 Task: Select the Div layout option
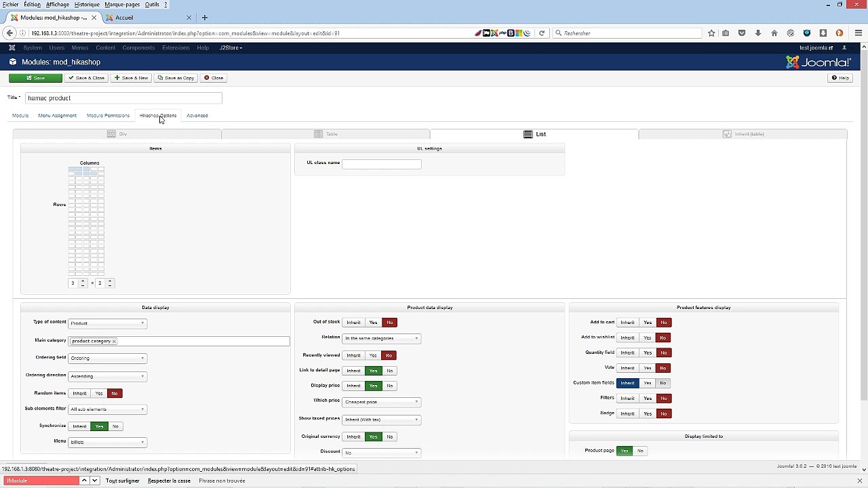click(x=117, y=134)
